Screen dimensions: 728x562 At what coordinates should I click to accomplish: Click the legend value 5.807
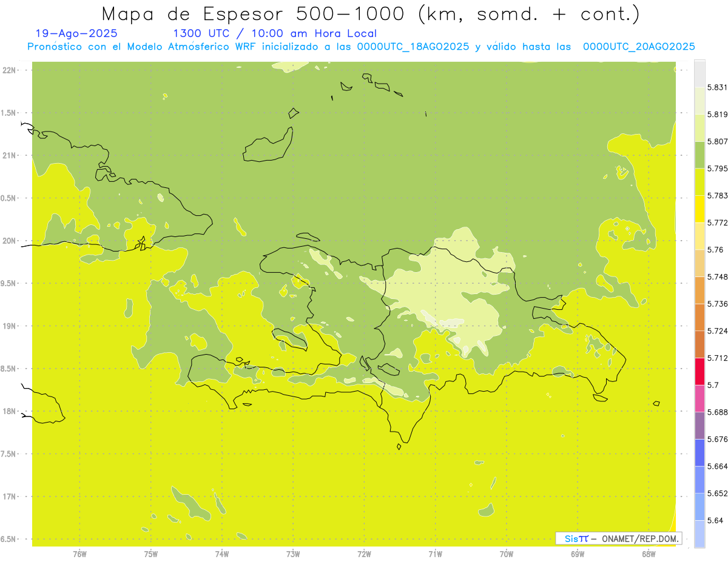coord(717,141)
